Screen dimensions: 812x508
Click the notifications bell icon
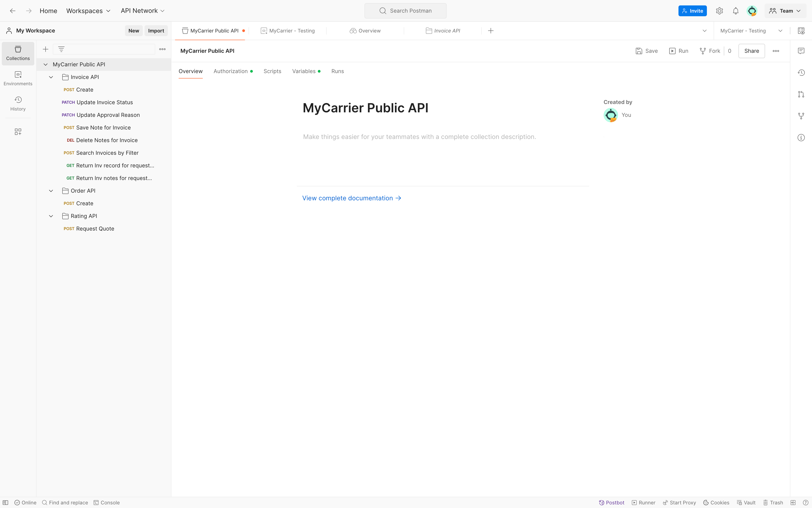[735, 11]
